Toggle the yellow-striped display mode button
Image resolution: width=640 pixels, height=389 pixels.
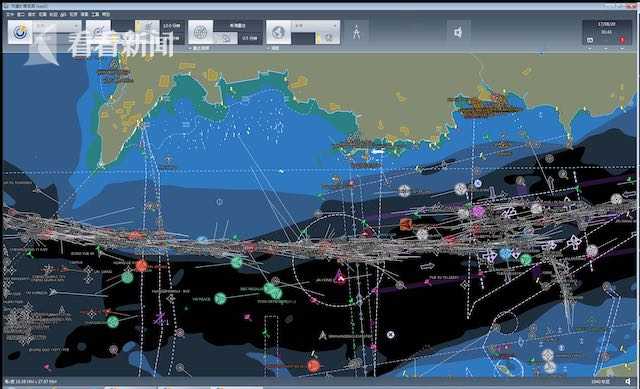147,32
